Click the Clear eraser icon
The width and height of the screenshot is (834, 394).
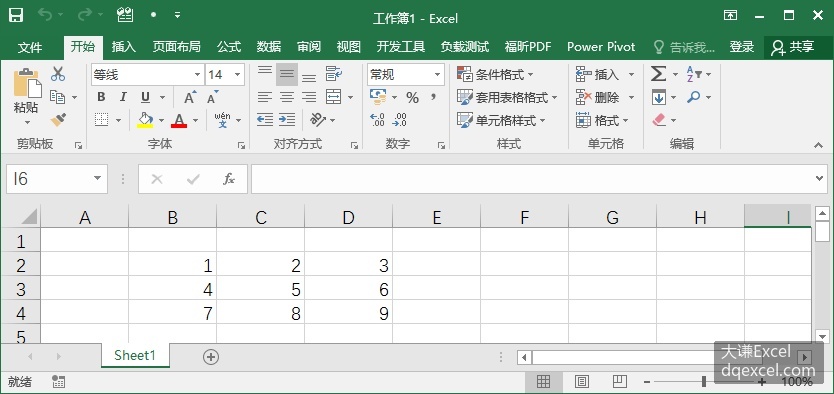(659, 120)
